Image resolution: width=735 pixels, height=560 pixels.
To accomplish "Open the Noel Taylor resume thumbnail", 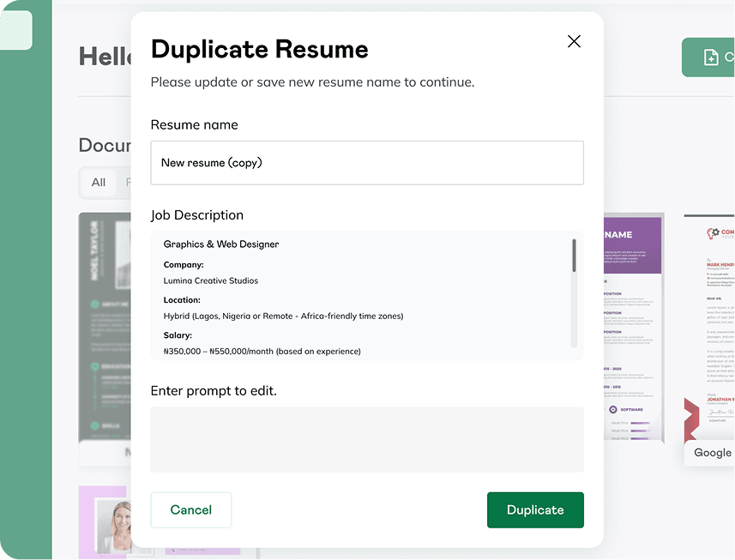I will [x=105, y=327].
